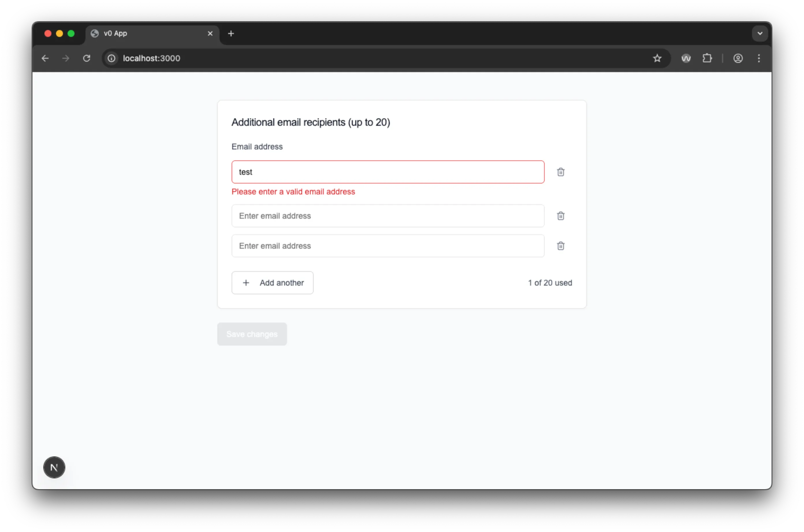Click the 'Save changes' button
The image size is (804, 532).
[x=251, y=334]
